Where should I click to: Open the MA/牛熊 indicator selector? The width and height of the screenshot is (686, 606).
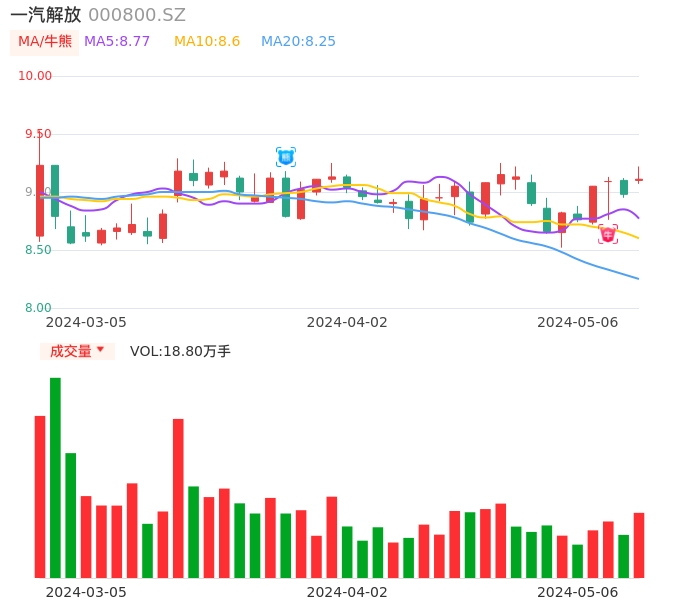[45, 42]
